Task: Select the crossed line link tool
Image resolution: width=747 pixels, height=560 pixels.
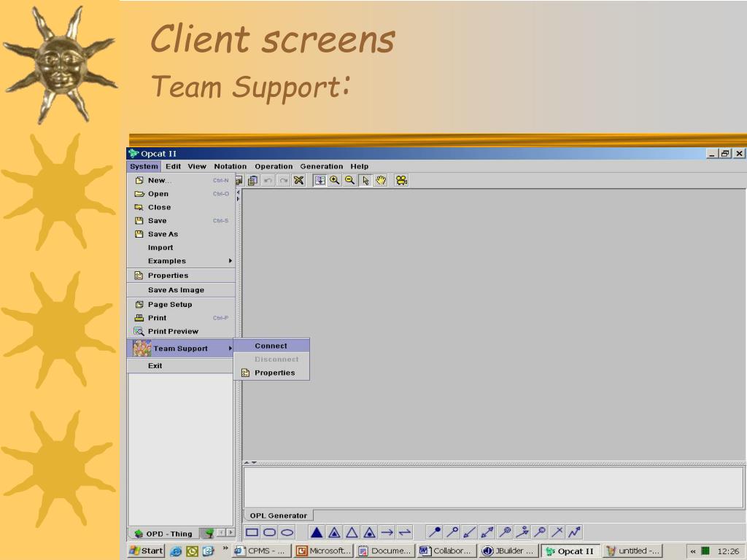Action: tap(557, 532)
